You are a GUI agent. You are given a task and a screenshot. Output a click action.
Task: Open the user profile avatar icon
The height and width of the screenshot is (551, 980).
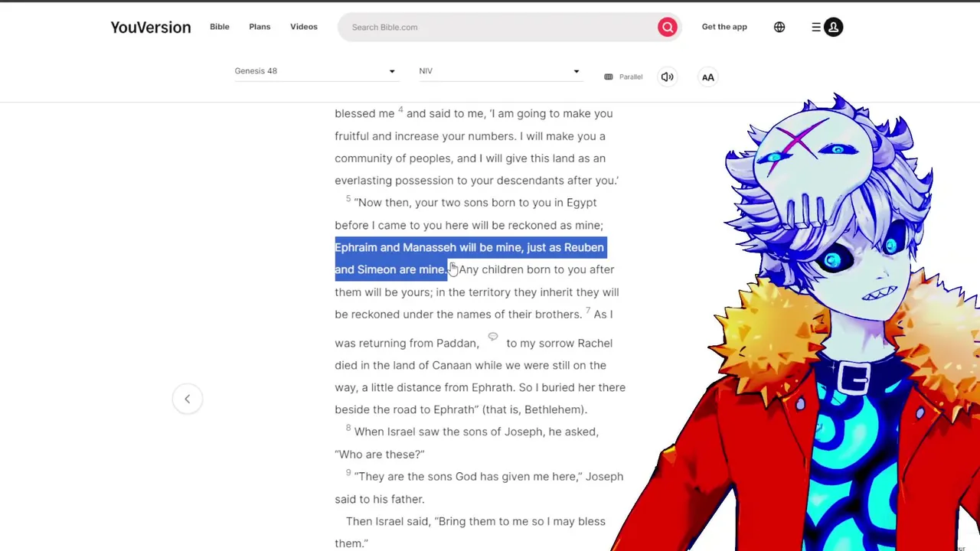pos(833,27)
